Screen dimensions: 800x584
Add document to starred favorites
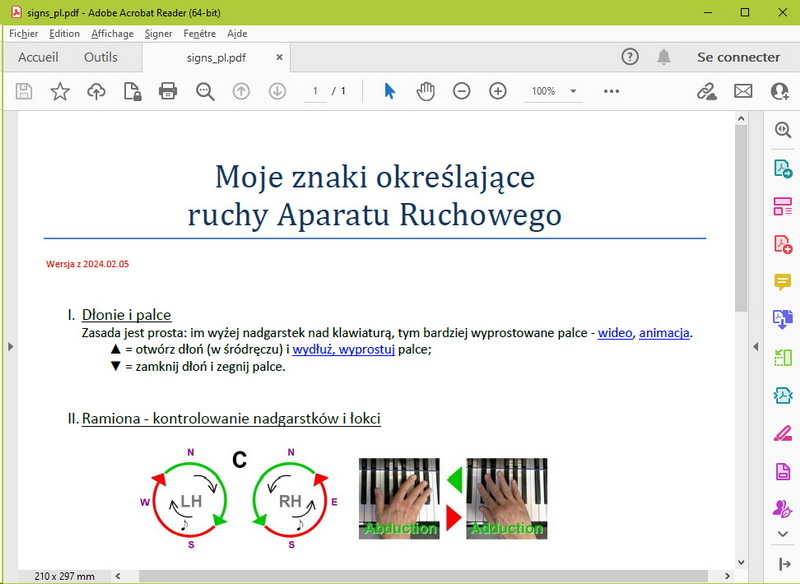60,91
